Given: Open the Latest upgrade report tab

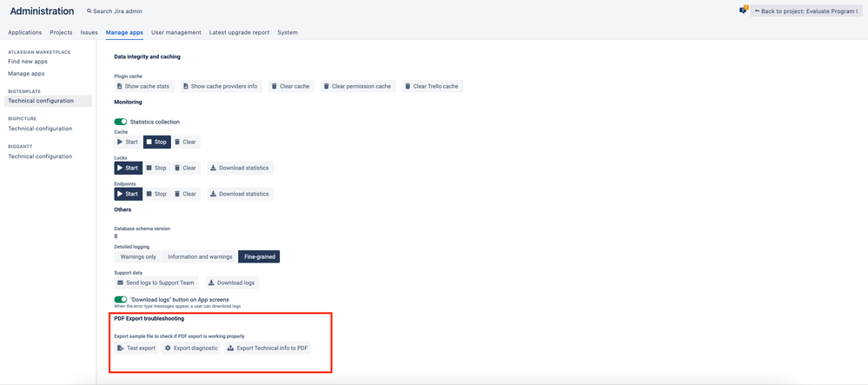Looking at the screenshot, I should click(x=239, y=33).
